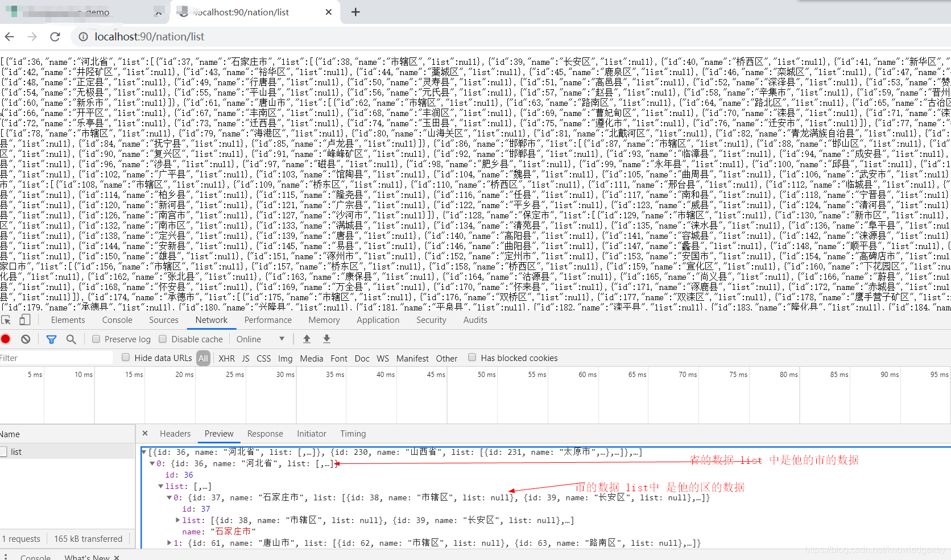
Task: Clear the network log
Action: [x=26, y=339]
